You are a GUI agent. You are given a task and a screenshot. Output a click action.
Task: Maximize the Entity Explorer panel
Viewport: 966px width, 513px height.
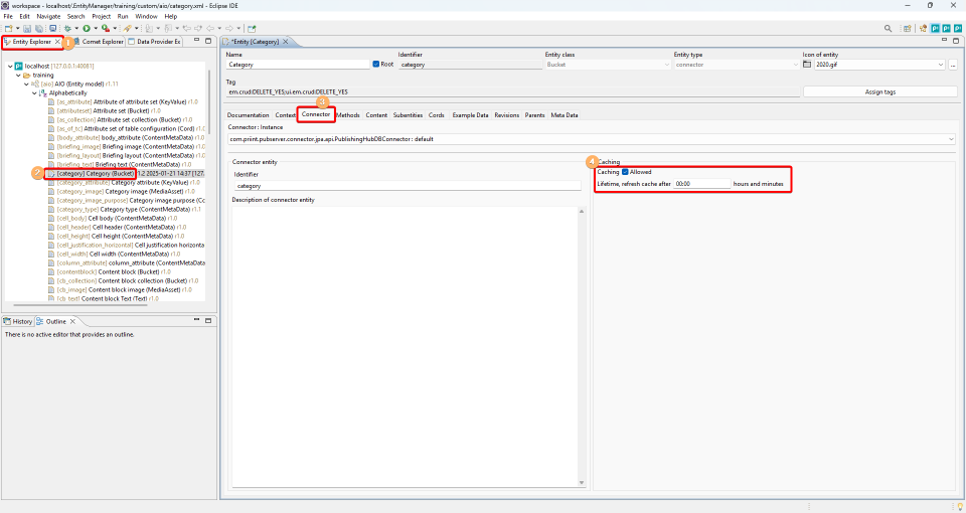pyautogui.click(x=208, y=41)
